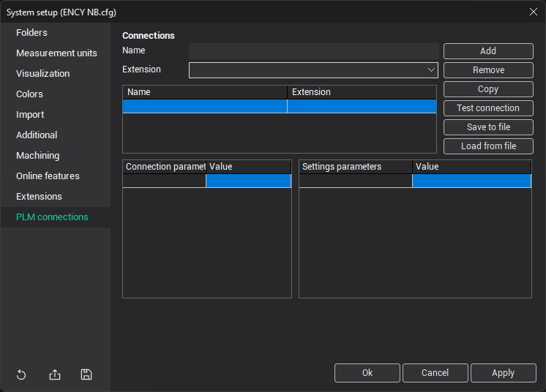Select Online features in sidebar
The width and height of the screenshot is (546, 392).
tap(48, 176)
